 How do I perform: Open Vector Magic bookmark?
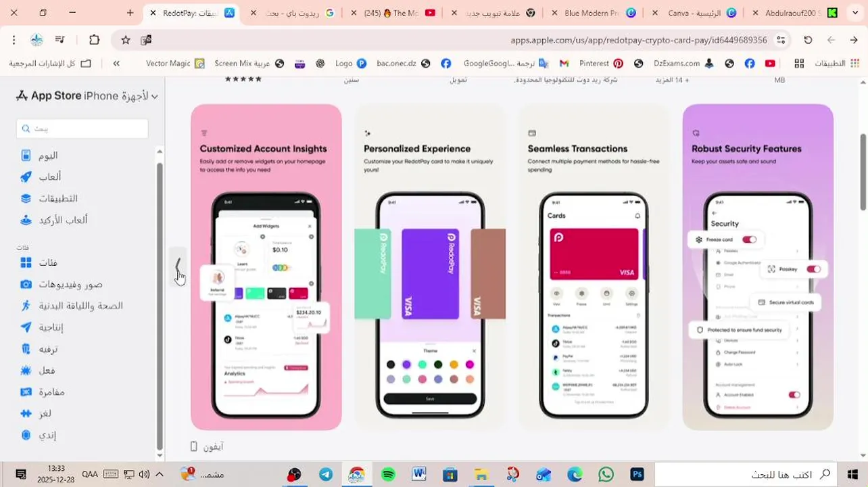tap(175, 64)
